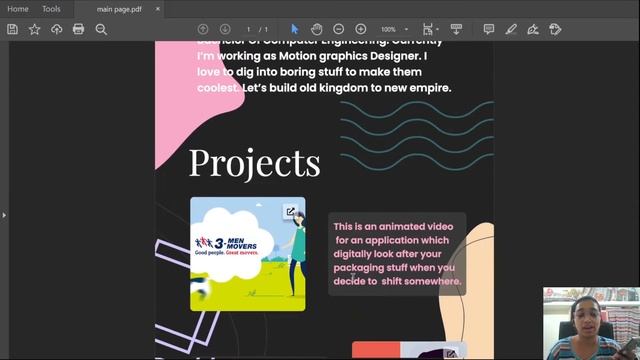The width and height of the screenshot is (640, 360).
Task: Go to previous page arrow
Action: click(203, 29)
